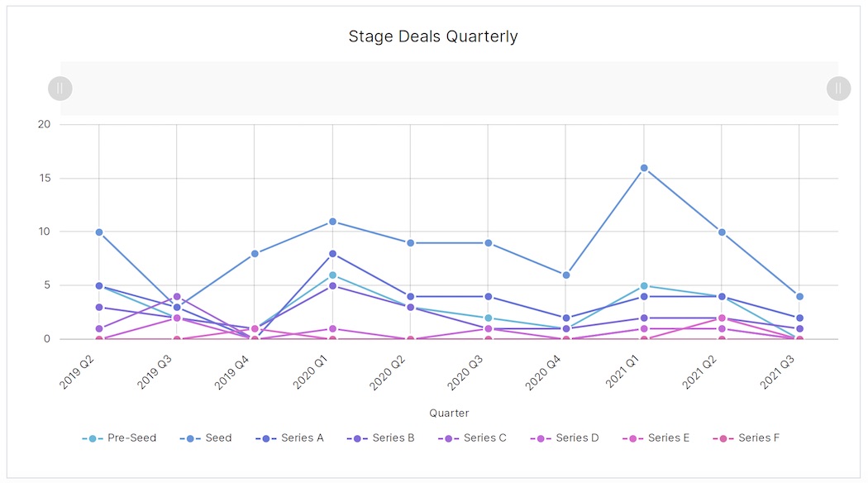The width and height of the screenshot is (868, 483).
Task: Click the chart title "Stage Deals Quarterly"
Action: (433, 36)
